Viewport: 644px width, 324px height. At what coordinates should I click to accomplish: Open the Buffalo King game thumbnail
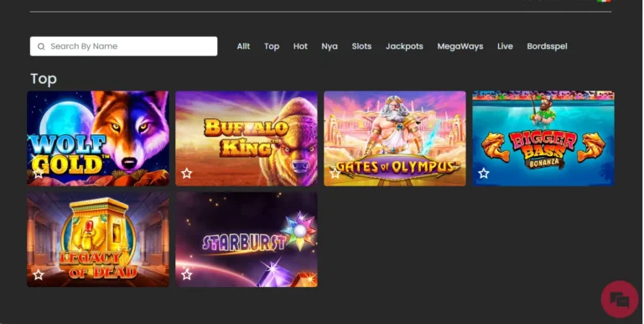point(247,138)
